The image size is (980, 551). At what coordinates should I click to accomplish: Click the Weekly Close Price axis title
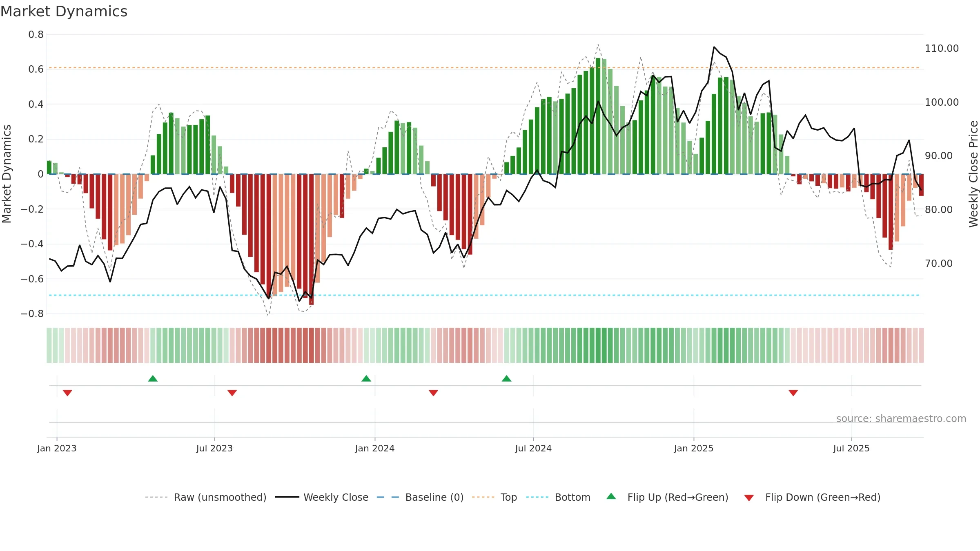[973, 174]
